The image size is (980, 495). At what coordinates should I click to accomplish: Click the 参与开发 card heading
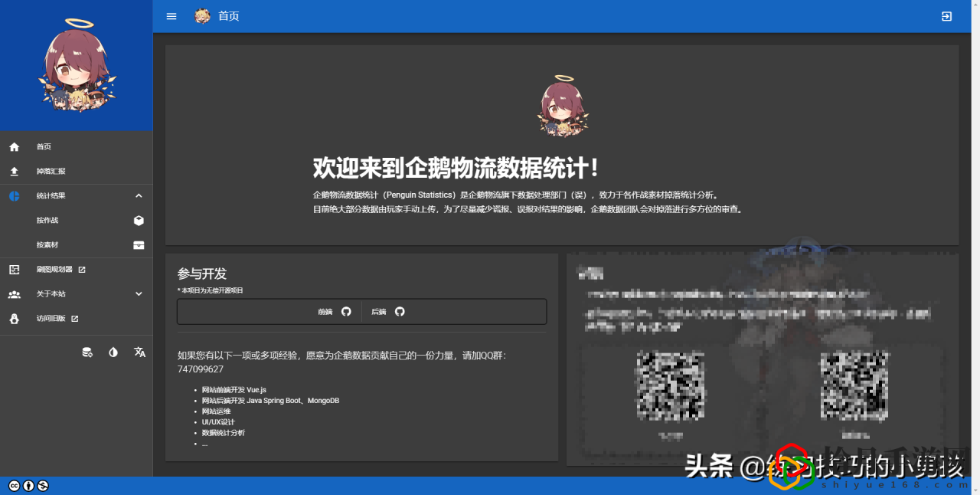[x=202, y=274]
